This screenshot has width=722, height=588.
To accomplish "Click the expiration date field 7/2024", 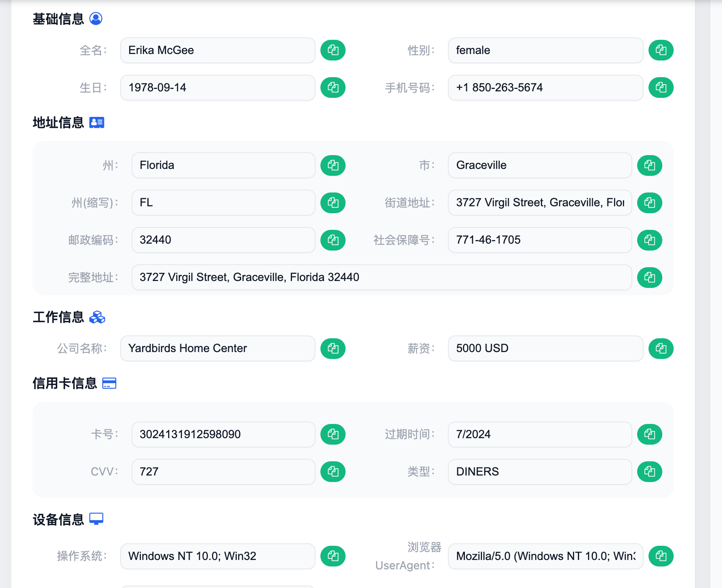I will tap(540, 435).
